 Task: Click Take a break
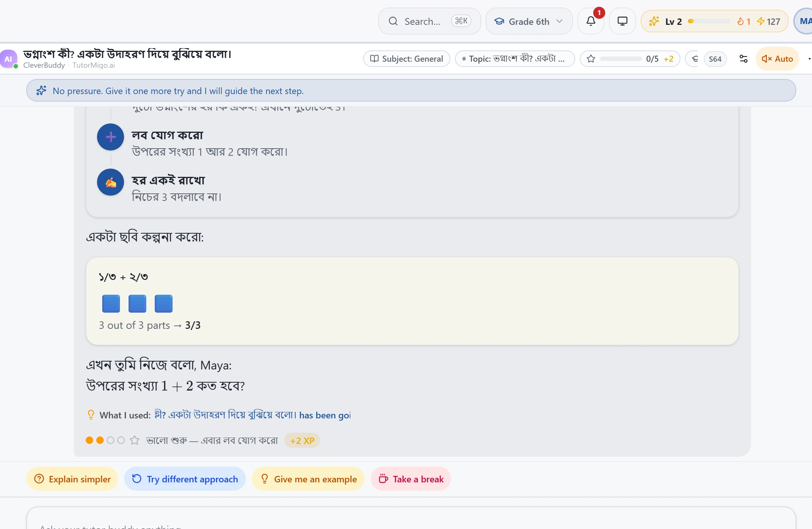(411, 479)
